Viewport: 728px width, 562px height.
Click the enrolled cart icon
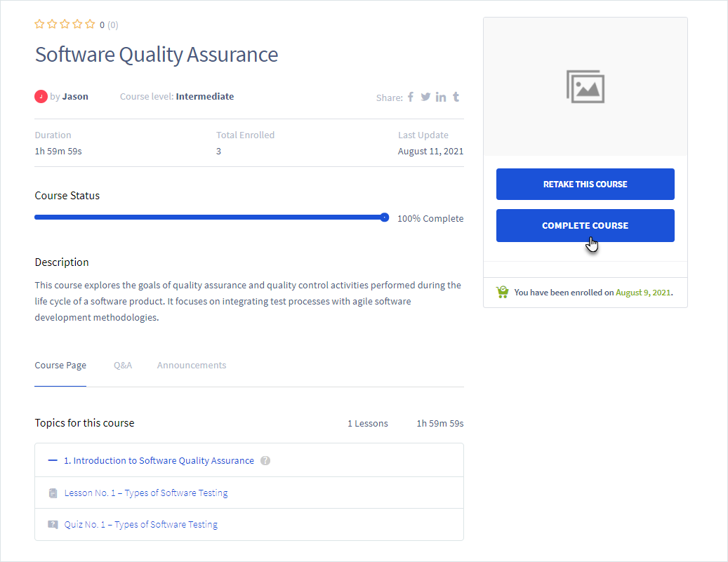(502, 292)
